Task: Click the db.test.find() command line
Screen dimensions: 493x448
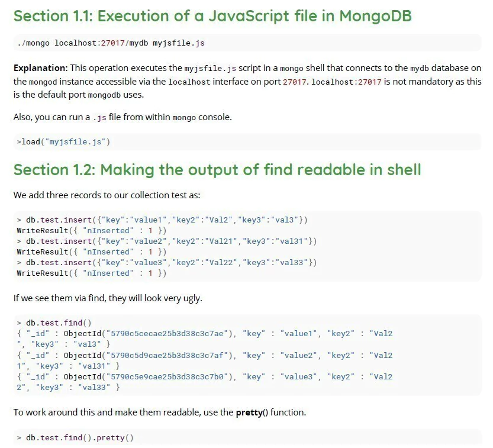Action: click(54, 323)
